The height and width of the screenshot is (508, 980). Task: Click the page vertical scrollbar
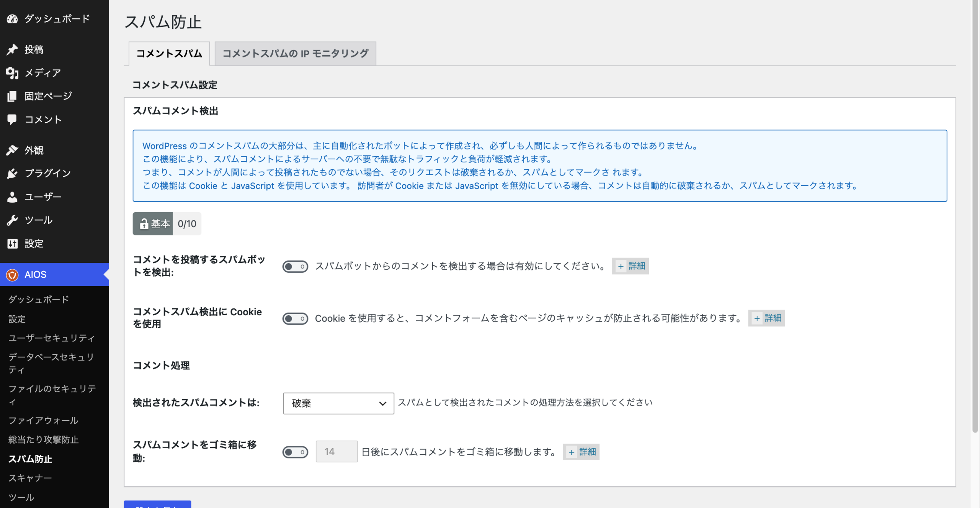coord(975,216)
